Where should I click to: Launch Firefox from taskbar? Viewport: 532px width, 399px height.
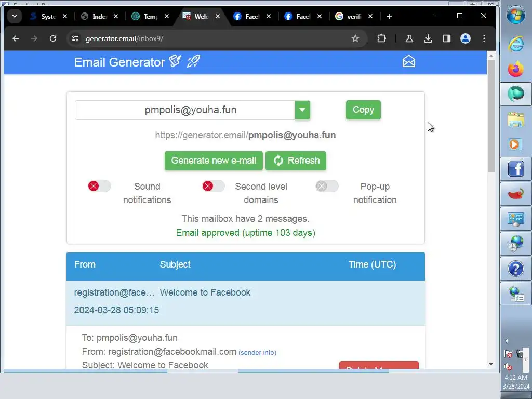[516, 69]
